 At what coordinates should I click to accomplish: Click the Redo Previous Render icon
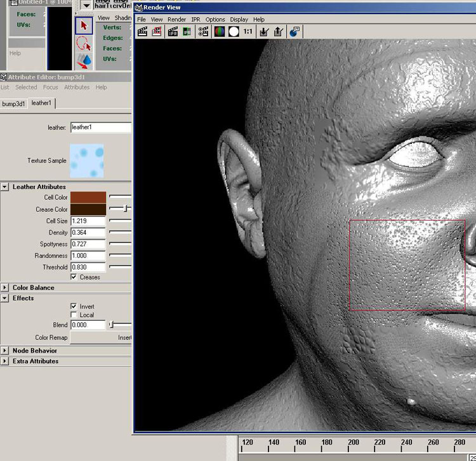(143, 31)
